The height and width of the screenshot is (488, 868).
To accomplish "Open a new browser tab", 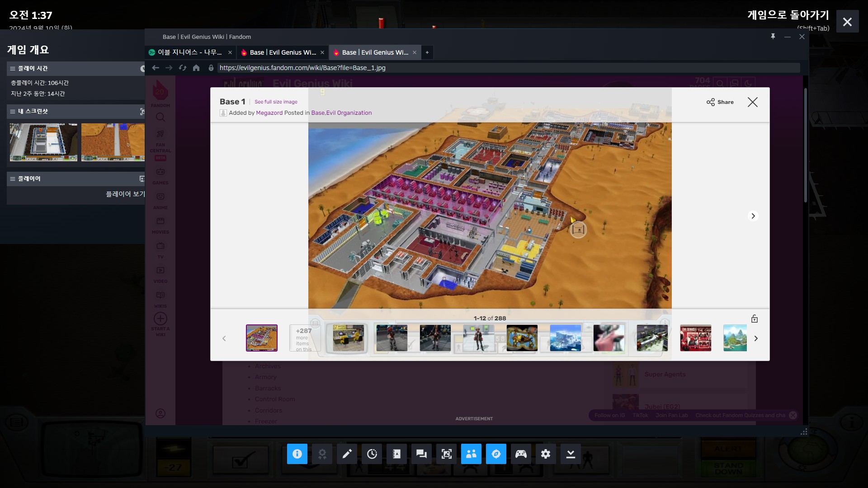I will [427, 52].
